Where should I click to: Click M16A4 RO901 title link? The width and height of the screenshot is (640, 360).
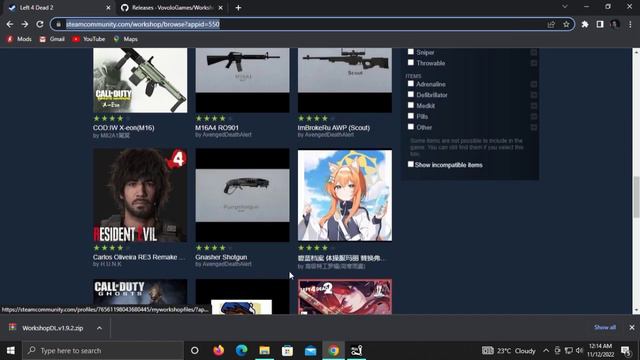tap(217, 128)
